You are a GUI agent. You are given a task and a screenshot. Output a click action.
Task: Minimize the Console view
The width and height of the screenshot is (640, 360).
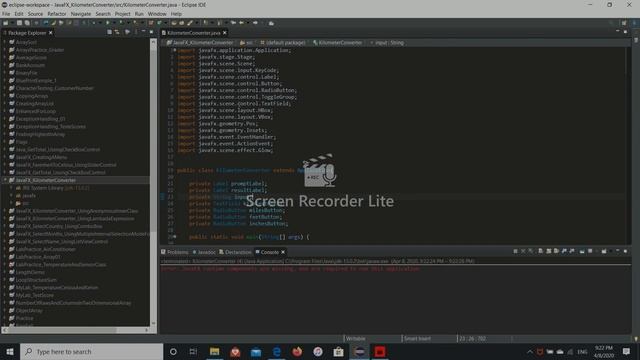[x=618, y=251]
